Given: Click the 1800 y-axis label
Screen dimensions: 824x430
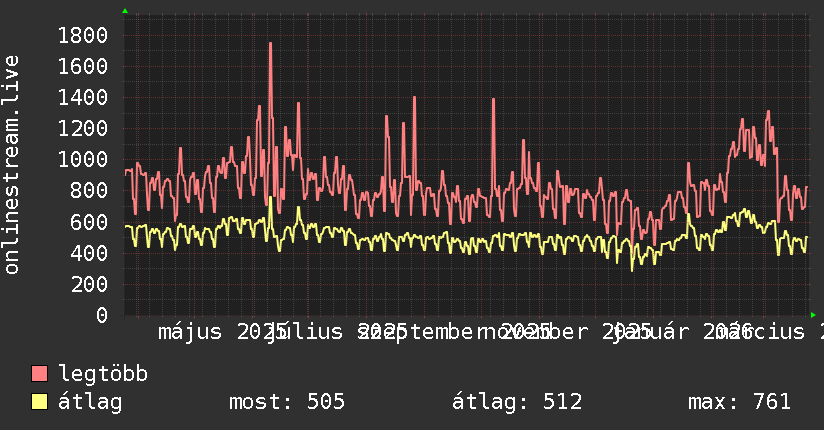Looking at the screenshot, I should pyautogui.click(x=83, y=36).
